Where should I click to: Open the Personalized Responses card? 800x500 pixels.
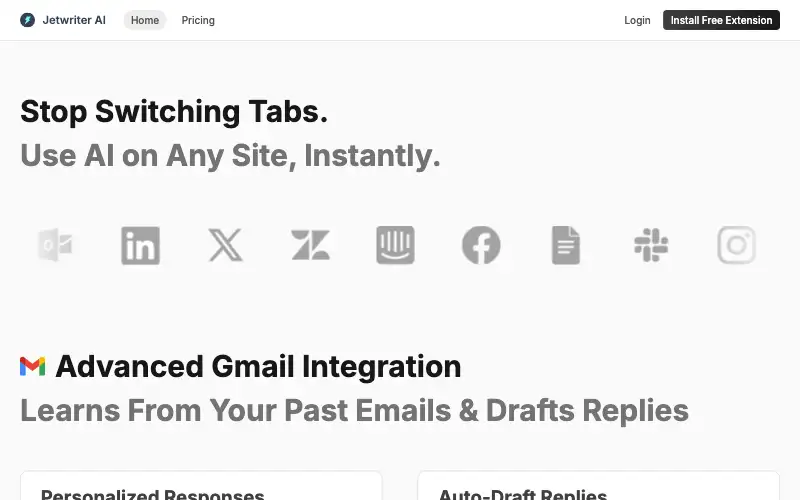tap(201, 486)
